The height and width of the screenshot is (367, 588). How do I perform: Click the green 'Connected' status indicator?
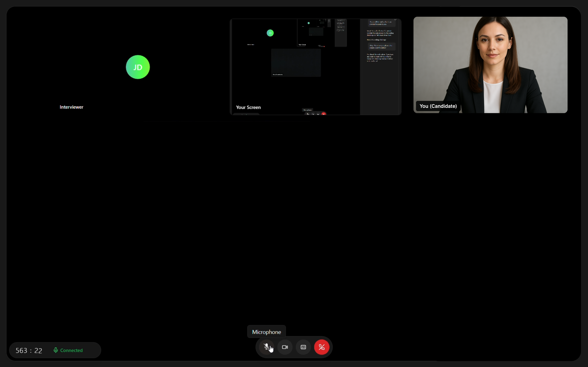point(68,350)
